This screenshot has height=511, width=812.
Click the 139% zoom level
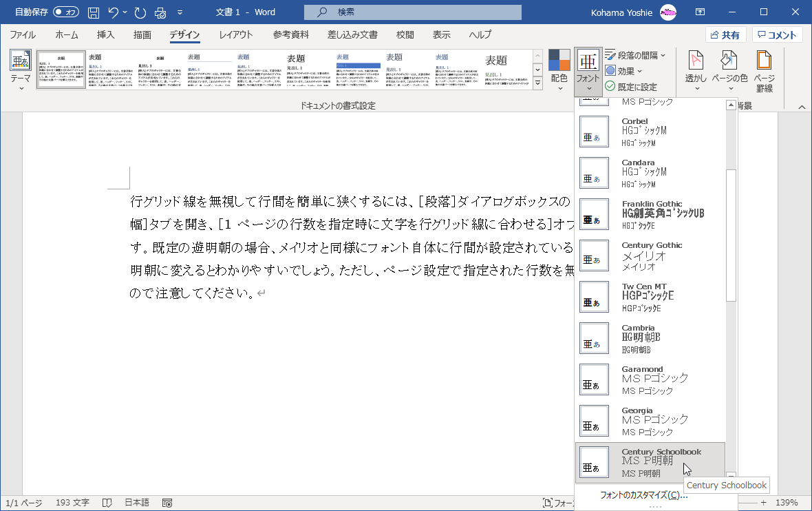pos(786,503)
